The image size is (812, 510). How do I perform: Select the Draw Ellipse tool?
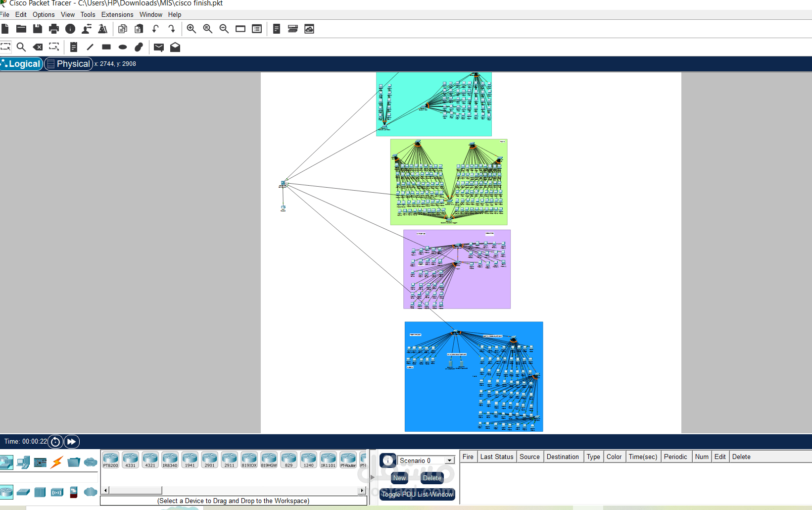coord(123,47)
